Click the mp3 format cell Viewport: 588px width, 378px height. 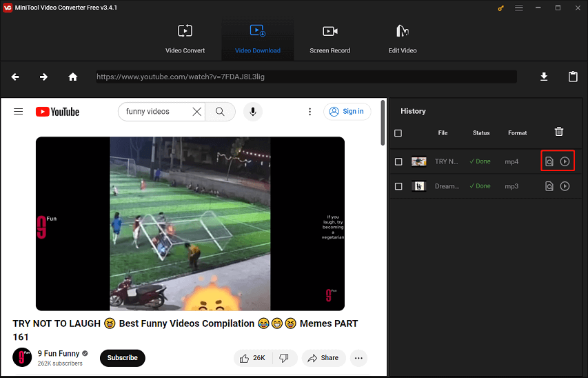[x=511, y=186]
